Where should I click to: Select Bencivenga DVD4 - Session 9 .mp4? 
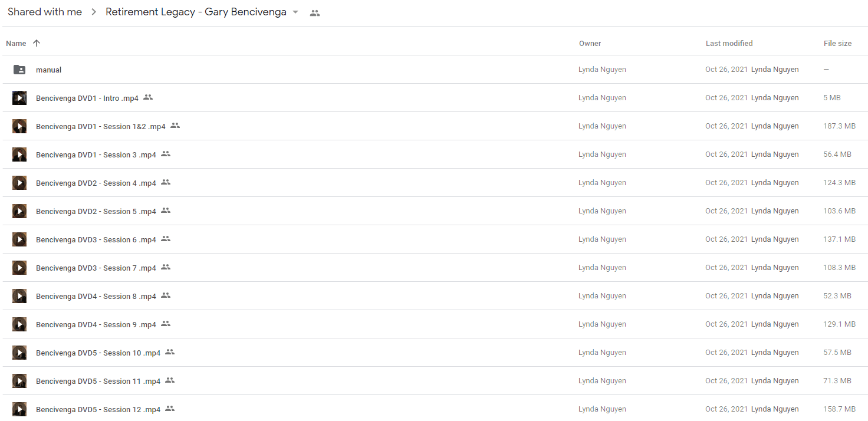(96, 324)
